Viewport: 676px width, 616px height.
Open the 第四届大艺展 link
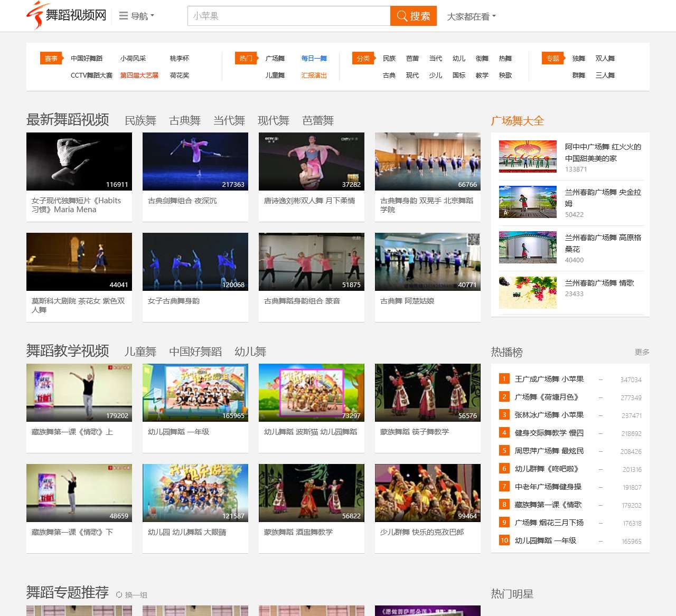[x=139, y=75]
